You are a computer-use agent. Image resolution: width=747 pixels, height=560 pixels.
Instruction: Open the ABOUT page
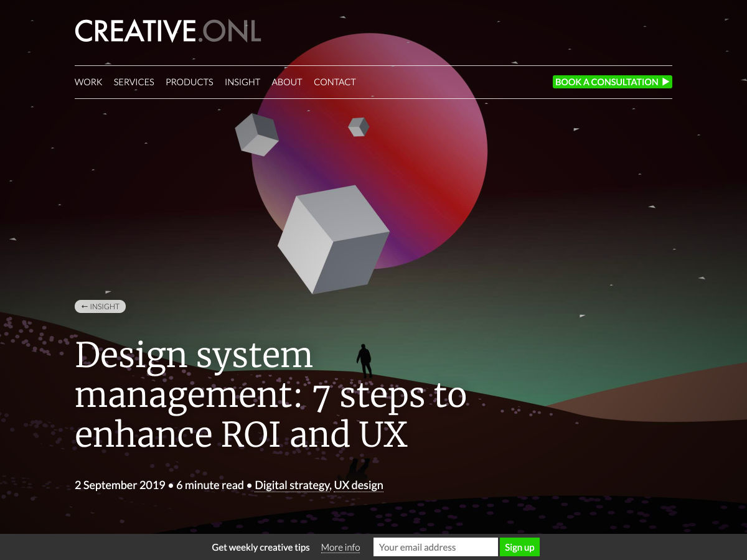(287, 82)
